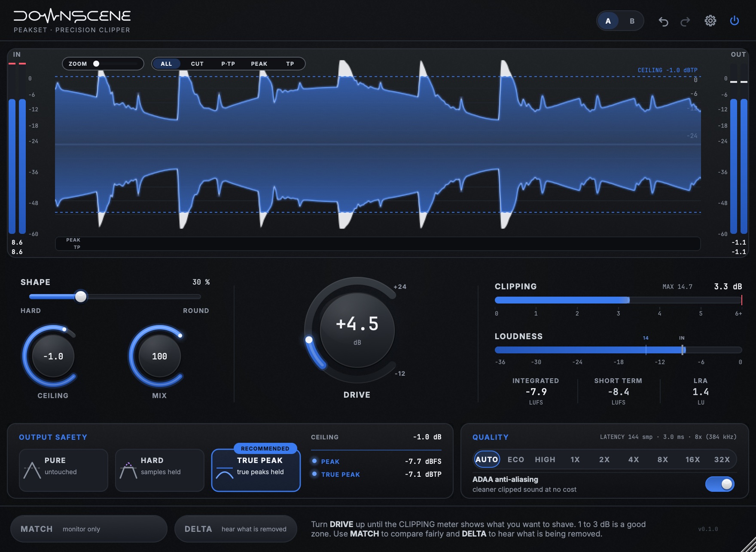Click the SHORT TERM -8.4 LUFS value

[x=619, y=392]
